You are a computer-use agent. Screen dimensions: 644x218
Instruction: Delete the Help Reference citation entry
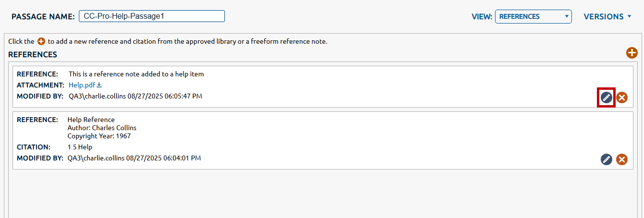coord(622,159)
